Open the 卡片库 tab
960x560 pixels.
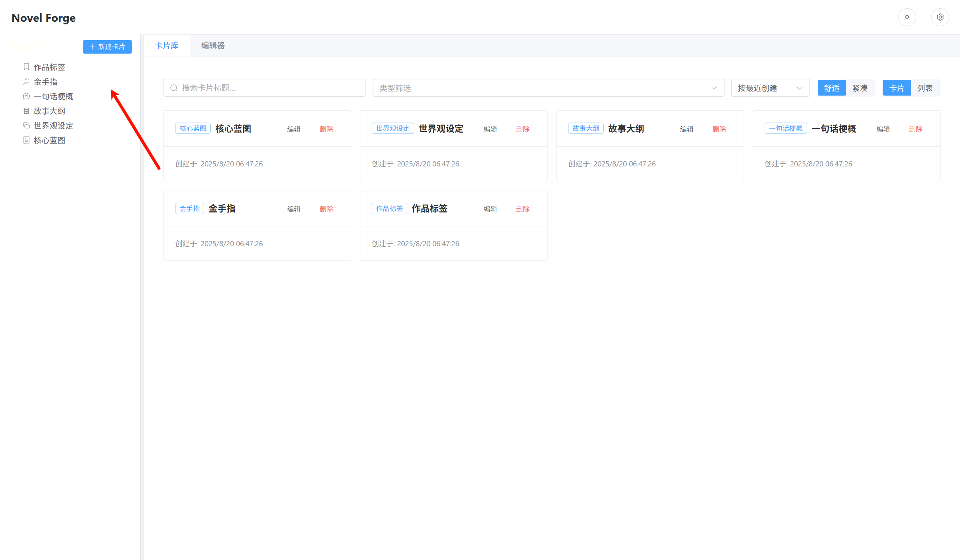tap(167, 46)
